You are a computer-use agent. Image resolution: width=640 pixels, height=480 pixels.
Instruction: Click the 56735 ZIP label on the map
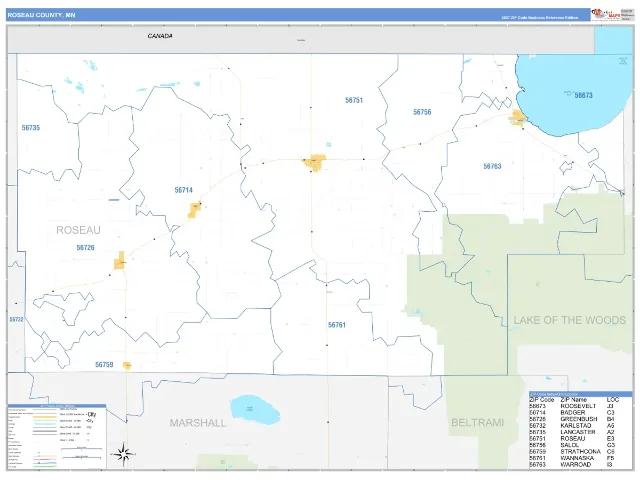click(x=31, y=128)
